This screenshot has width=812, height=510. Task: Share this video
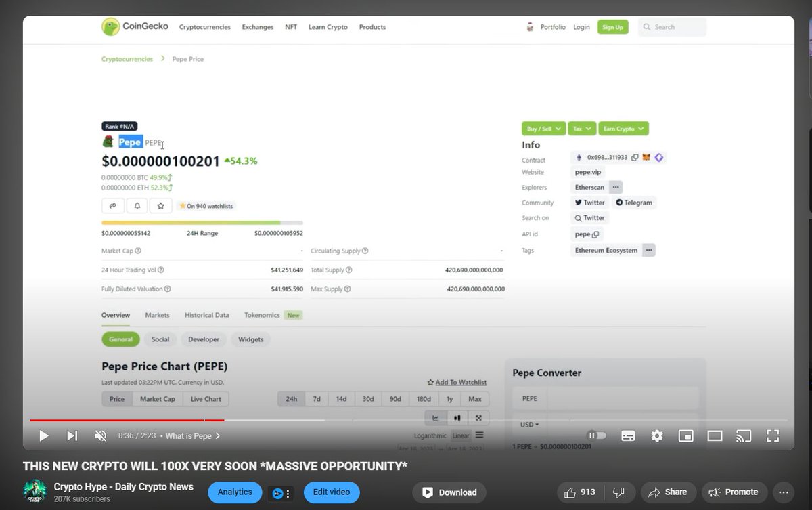coord(667,492)
